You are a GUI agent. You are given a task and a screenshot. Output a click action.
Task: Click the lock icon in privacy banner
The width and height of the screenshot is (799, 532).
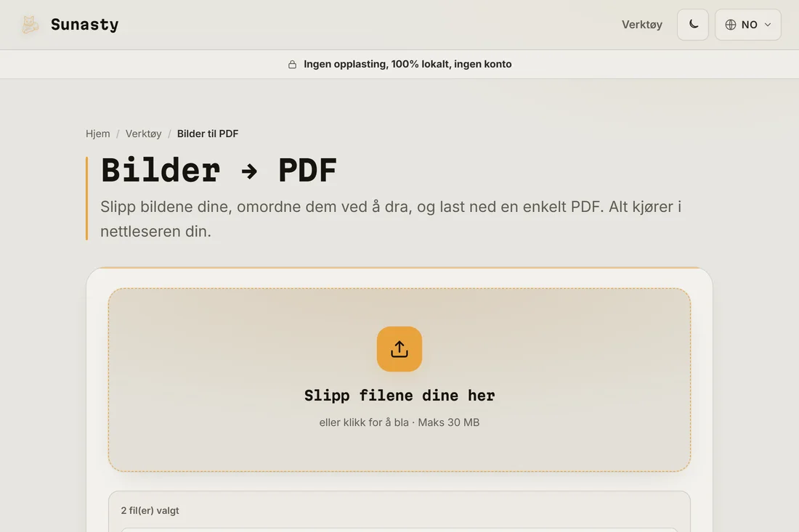point(292,64)
